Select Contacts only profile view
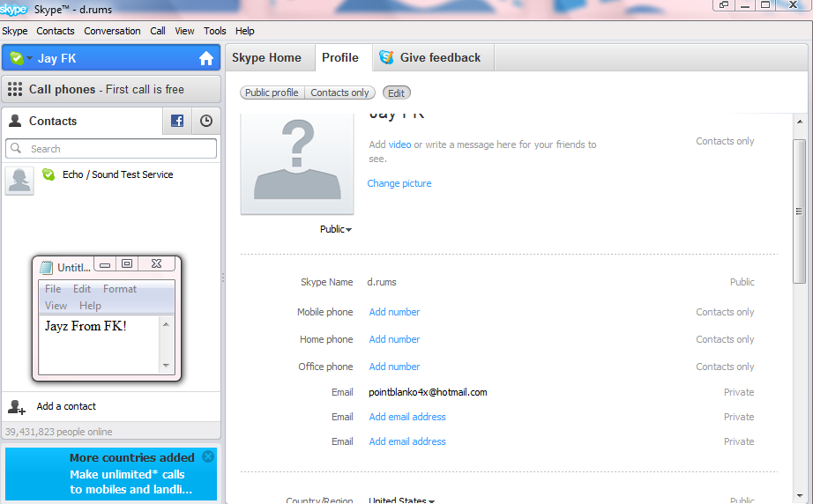The height and width of the screenshot is (504, 813). click(x=339, y=93)
